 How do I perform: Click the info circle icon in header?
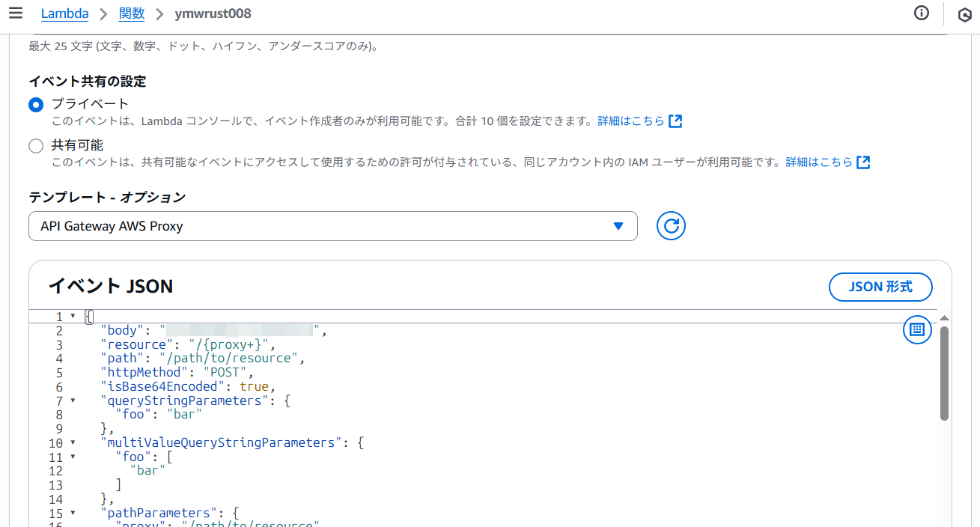coord(922,13)
